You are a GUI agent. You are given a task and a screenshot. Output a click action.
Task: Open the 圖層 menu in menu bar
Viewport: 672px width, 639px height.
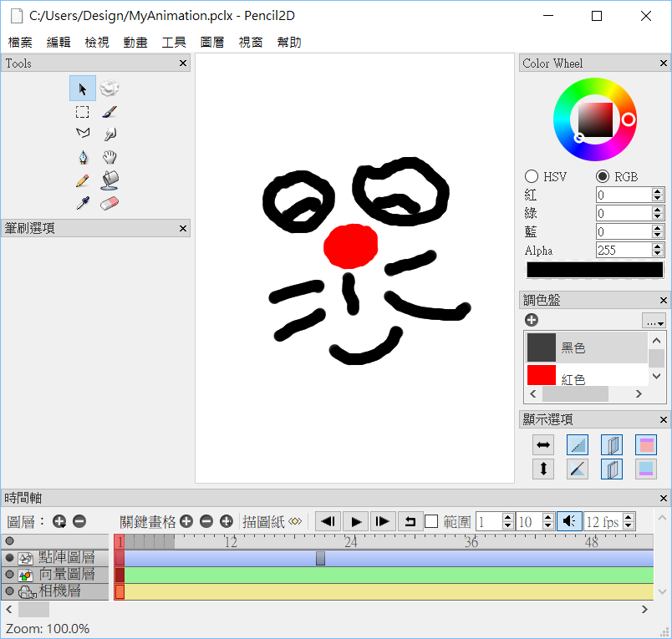(x=212, y=42)
